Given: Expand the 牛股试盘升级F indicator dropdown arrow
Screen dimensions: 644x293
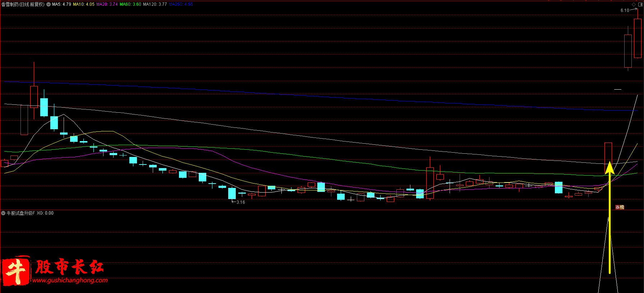Looking at the screenshot, I should pos(3,213).
